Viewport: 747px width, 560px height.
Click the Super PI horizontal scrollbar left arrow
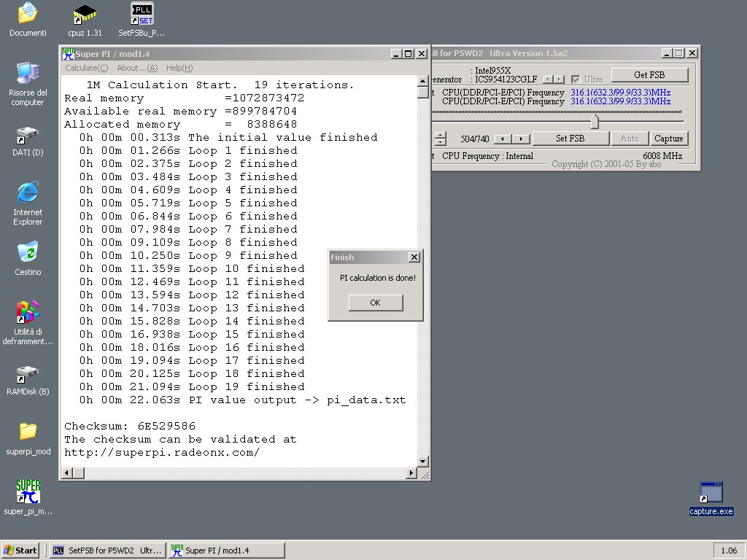point(67,472)
